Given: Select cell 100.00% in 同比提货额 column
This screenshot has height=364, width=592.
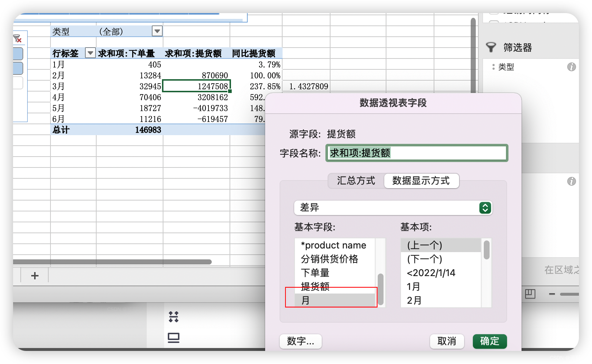Looking at the screenshot, I should click(256, 76).
